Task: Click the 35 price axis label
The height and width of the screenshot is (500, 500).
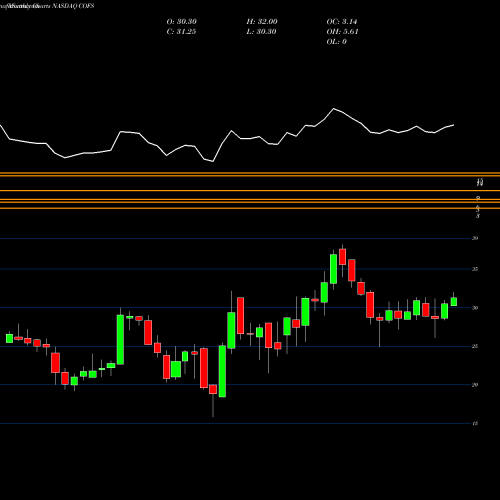Action: click(475, 269)
